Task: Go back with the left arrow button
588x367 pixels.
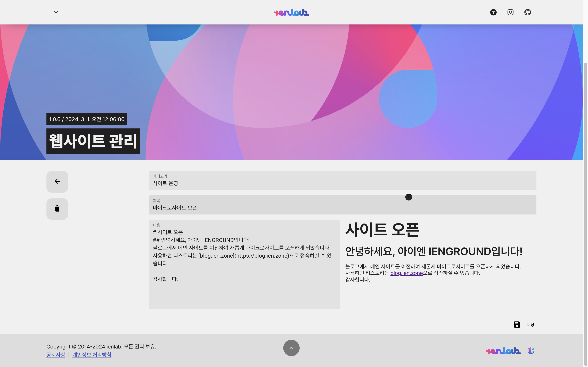Action: [57, 182]
